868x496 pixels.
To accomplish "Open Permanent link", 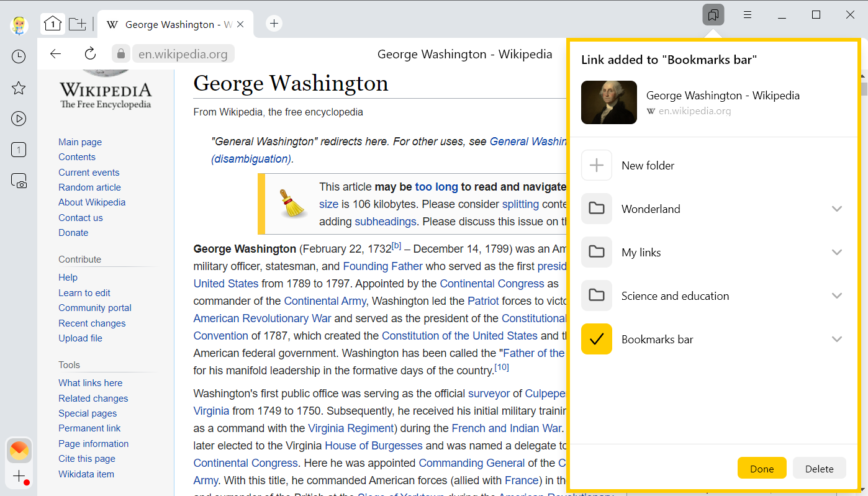I will (89, 428).
